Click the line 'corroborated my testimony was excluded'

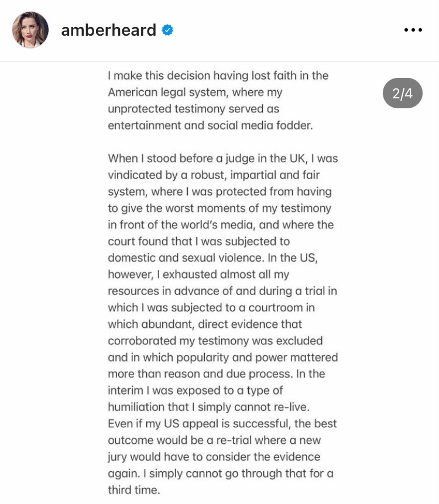click(215, 341)
